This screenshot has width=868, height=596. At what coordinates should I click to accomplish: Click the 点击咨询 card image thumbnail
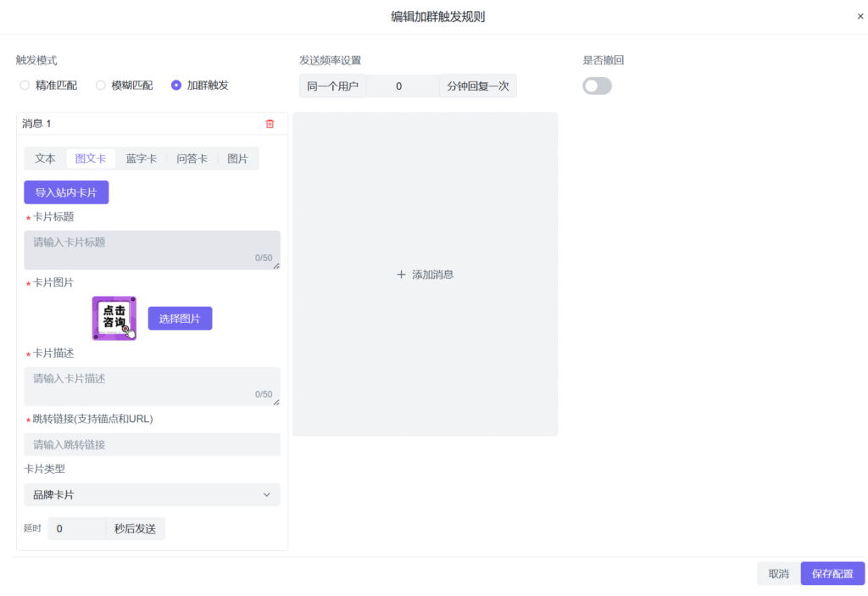coord(114,319)
